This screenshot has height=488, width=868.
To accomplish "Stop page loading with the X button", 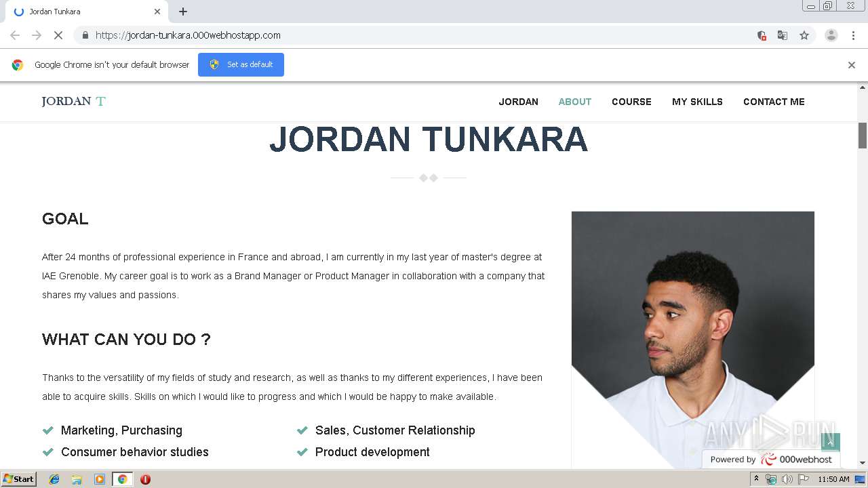I will 58,35.
